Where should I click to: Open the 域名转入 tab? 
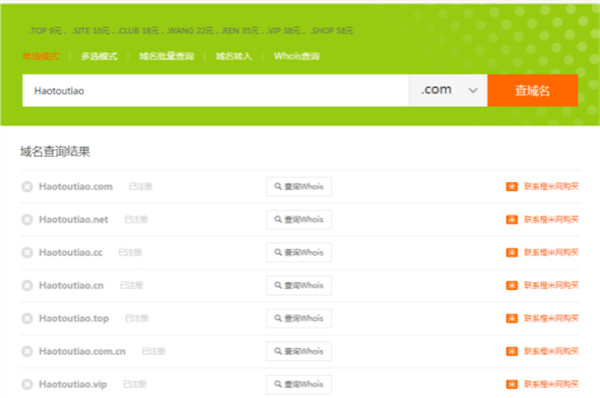tap(234, 56)
